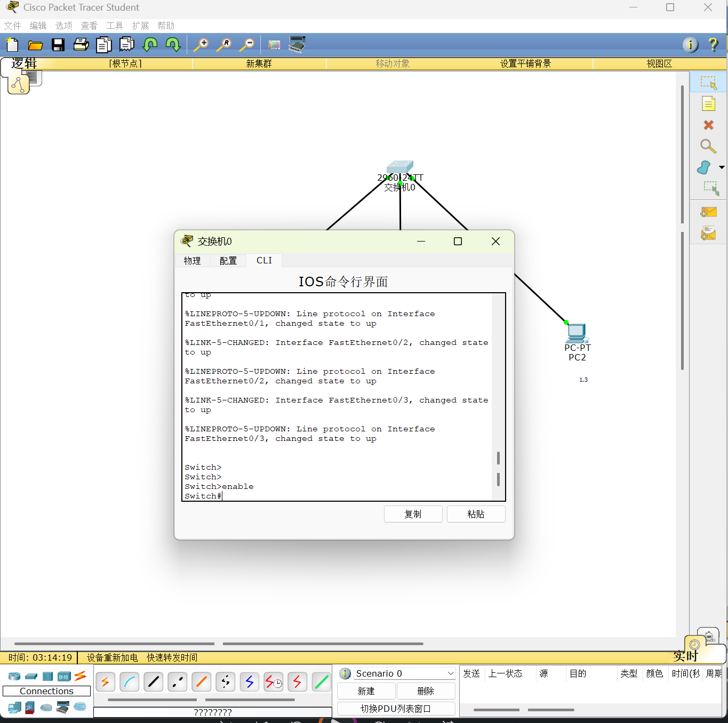
Task: Print using the printer toolbar icon
Action: pyautogui.click(x=81, y=45)
